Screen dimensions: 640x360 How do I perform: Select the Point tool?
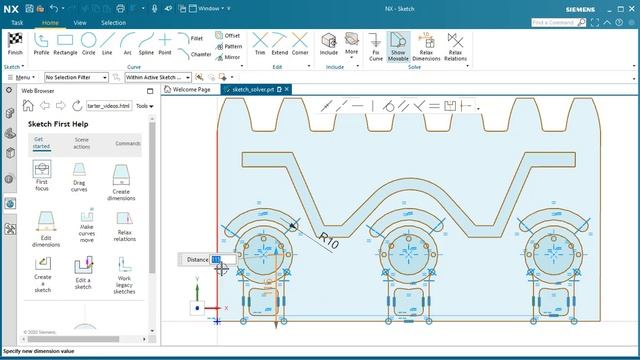click(165, 44)
